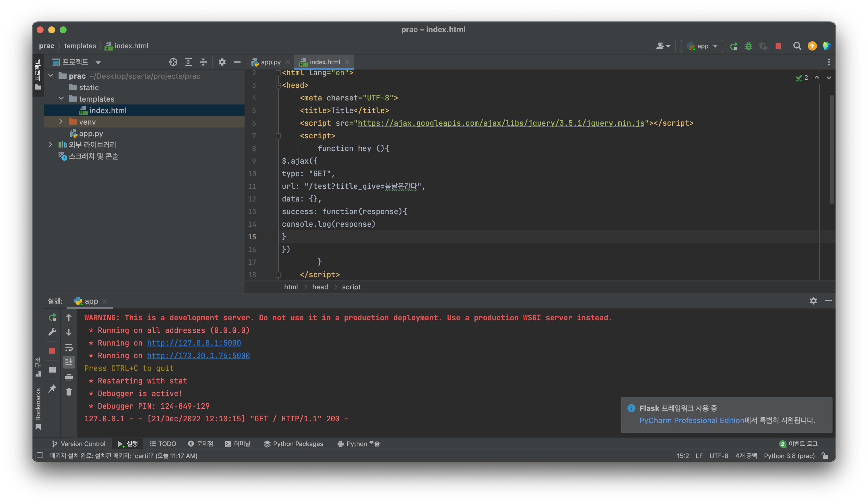Open editor tab options menu
868x504 pixels.
tap(829, 62)
